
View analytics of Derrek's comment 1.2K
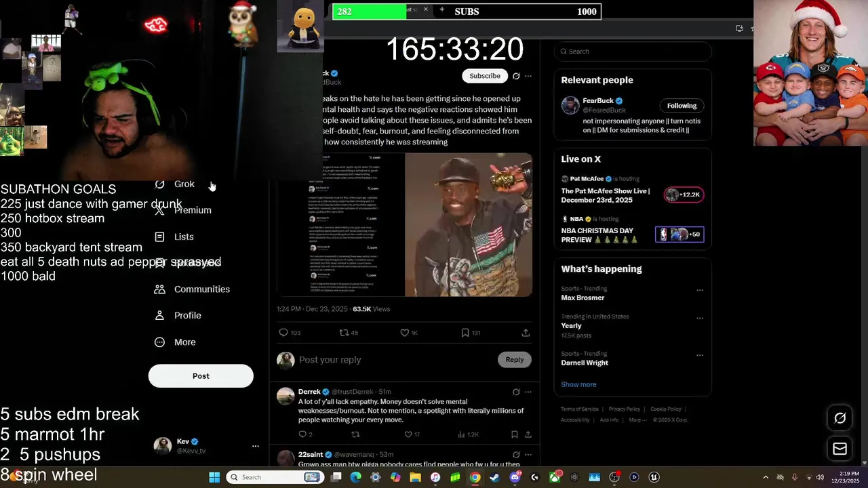pos(469,434)
